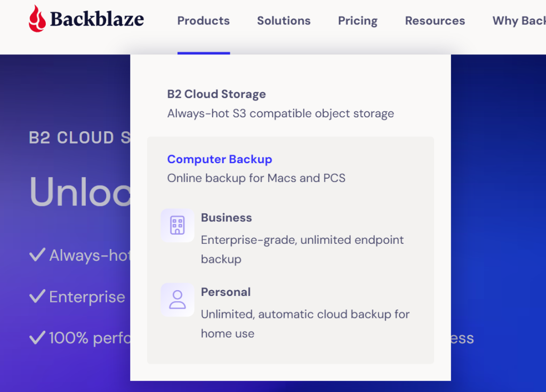Choose the Personal backup option title
The height and width of the screenshot is (392, 546).
click(226, 292)
